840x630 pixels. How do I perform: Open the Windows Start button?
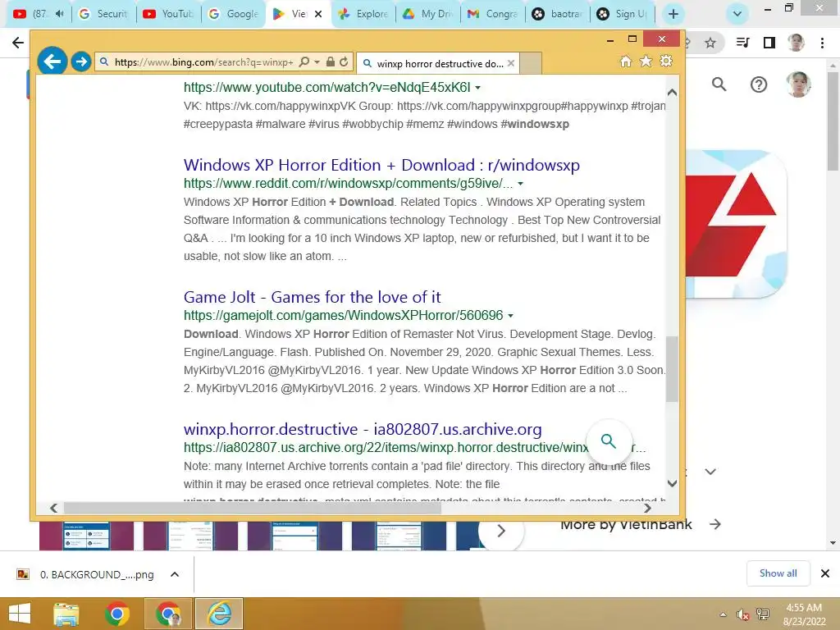point(20,614)
